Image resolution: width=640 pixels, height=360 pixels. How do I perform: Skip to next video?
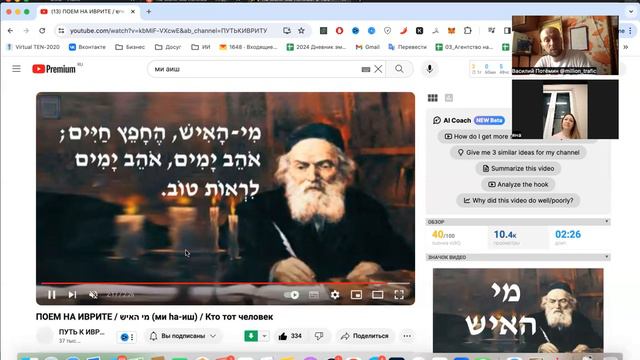coord(72,294)
